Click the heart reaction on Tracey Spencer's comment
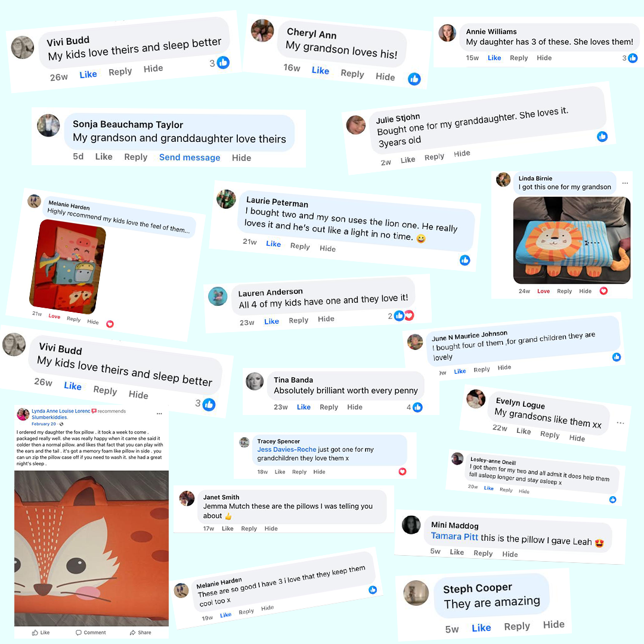 [402, 472]
